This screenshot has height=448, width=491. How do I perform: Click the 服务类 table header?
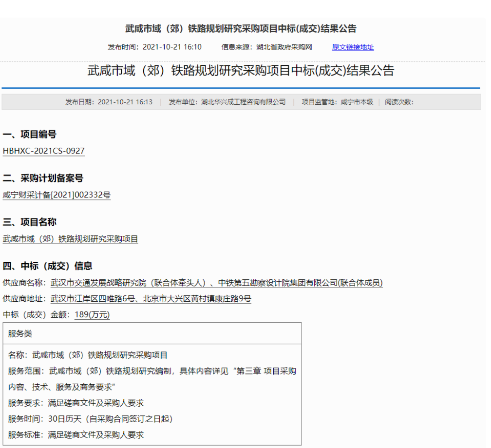tap(152, 333)
